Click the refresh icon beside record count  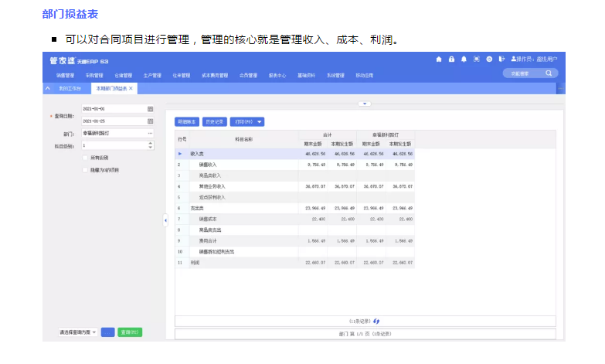click(x=376, y=321)
